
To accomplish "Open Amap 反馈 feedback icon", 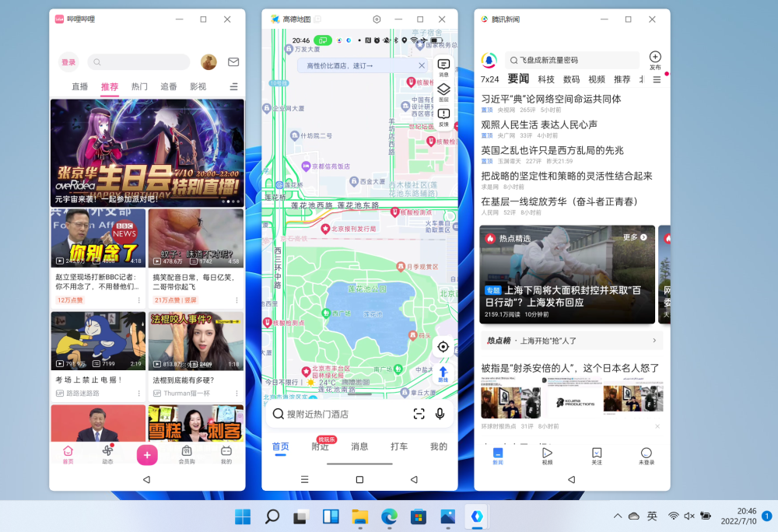I will click(443, 117).
